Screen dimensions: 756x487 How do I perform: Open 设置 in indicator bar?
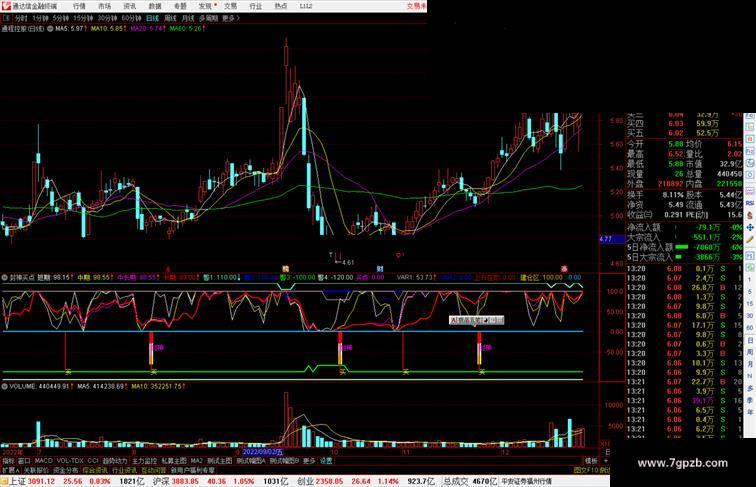pos(326,461)
